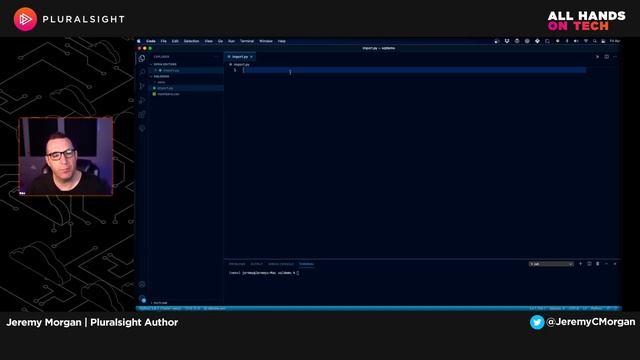This screenshot has width=640, height=360.
Task: Switch to the Output panel tab
Action: point(257,264)
